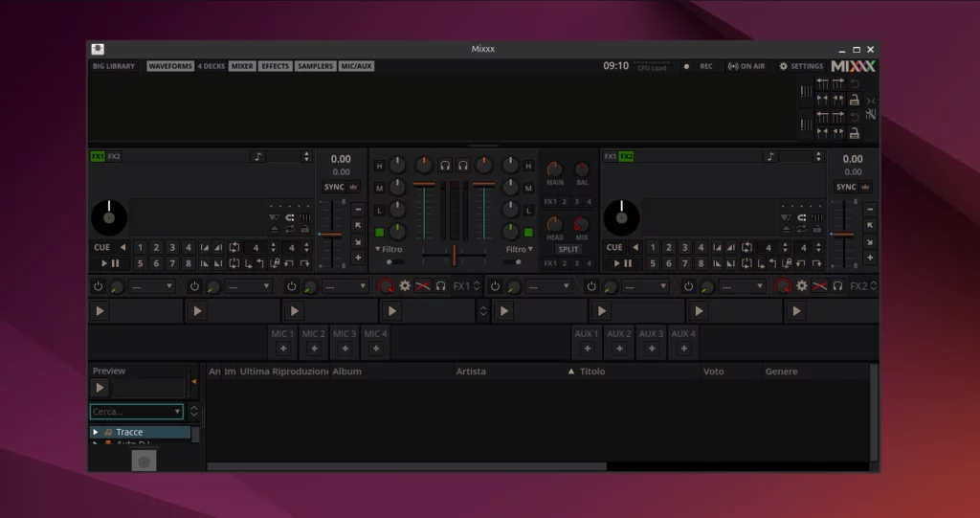This screenshot has width=980, height=518.
Task: Toggle the EFFECTS section
Action: (x=275, y=66)
